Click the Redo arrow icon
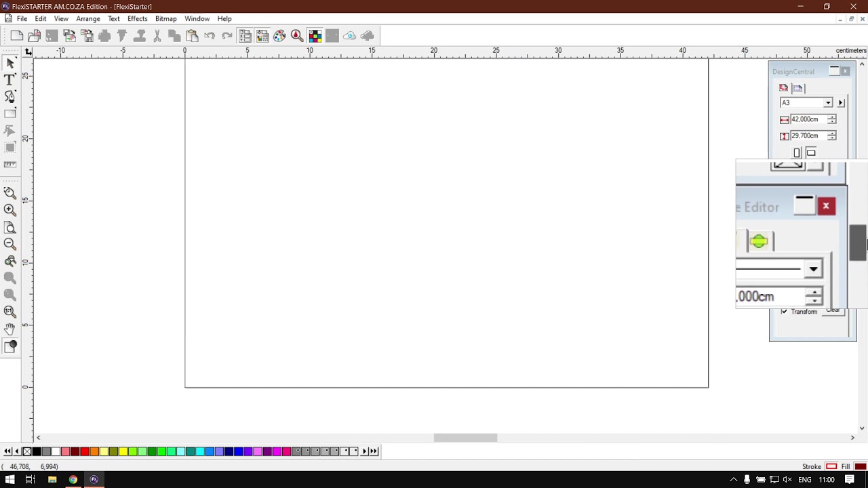The width and height of the screenshot is (868, 488). click(x=227, y=36)
